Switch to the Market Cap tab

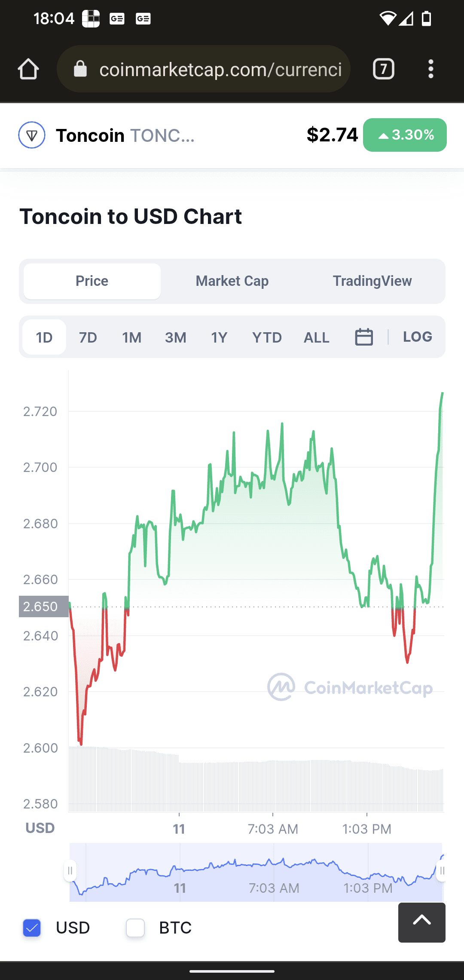click(x=232, y=281)
